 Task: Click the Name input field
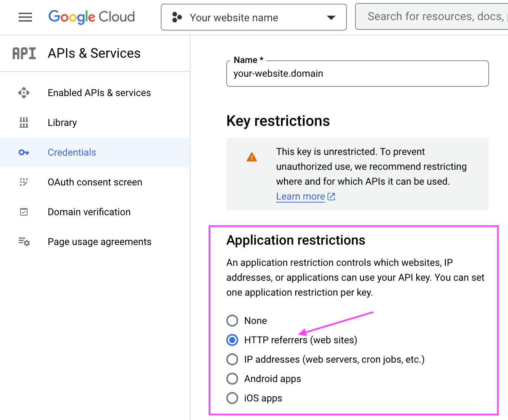click(357, 73)
